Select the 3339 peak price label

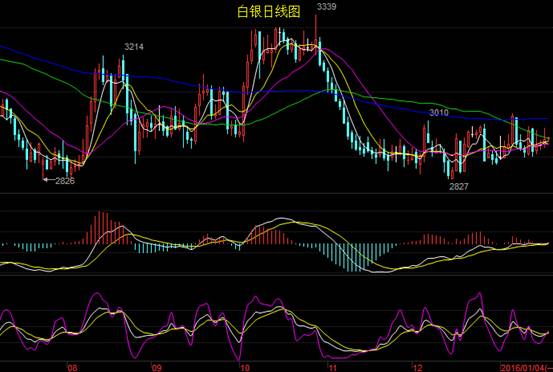326,7
